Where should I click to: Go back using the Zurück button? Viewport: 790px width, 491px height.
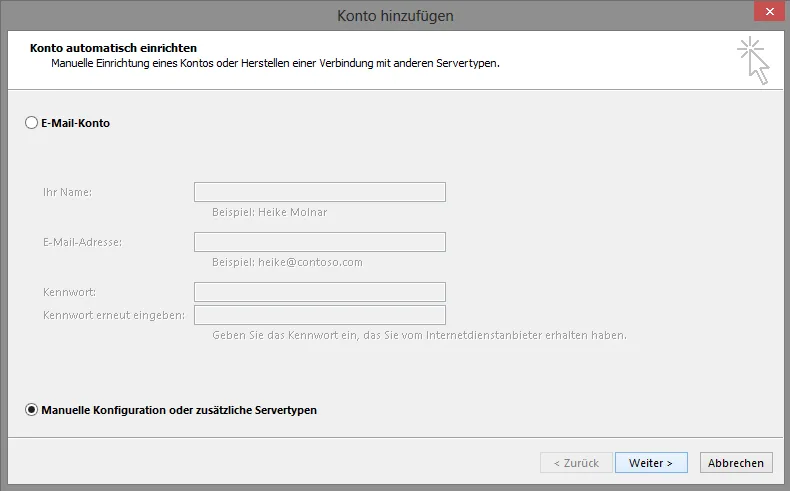click(x=575, y=463)
